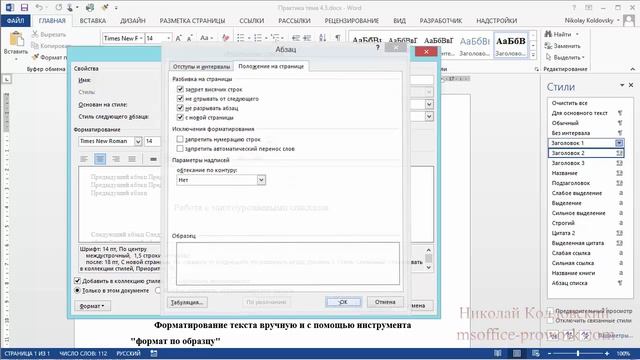Click Align right icon in style dialog
Viewport: 640px width, 360px height.
(116, 159)
